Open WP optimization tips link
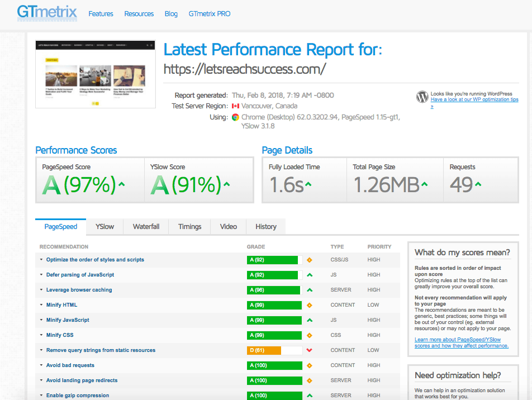This screenshot has width=532, height=400. tap(474, 99)
